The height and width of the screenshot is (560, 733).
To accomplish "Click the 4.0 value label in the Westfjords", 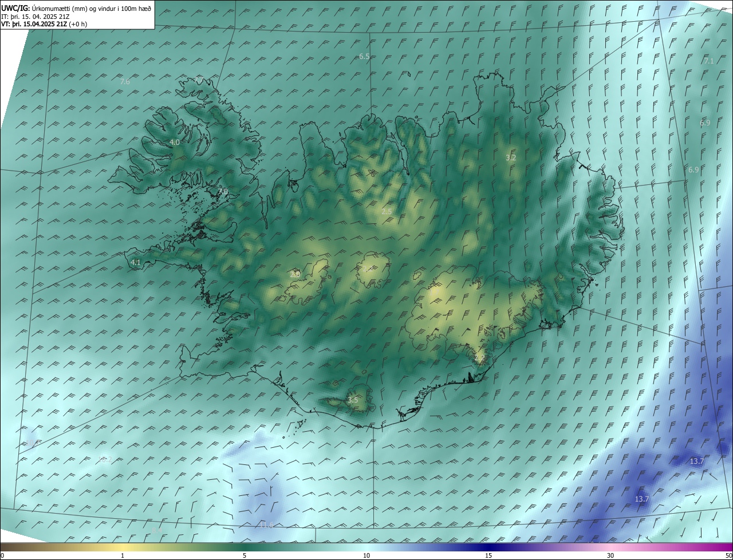I will point(175,142).
